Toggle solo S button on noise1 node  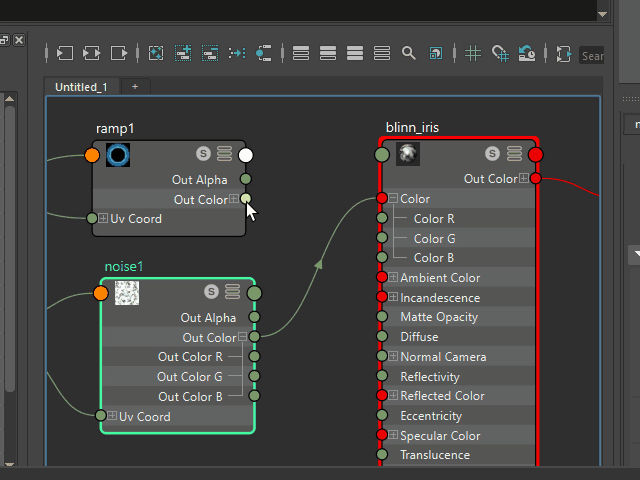tap(211, 292)
